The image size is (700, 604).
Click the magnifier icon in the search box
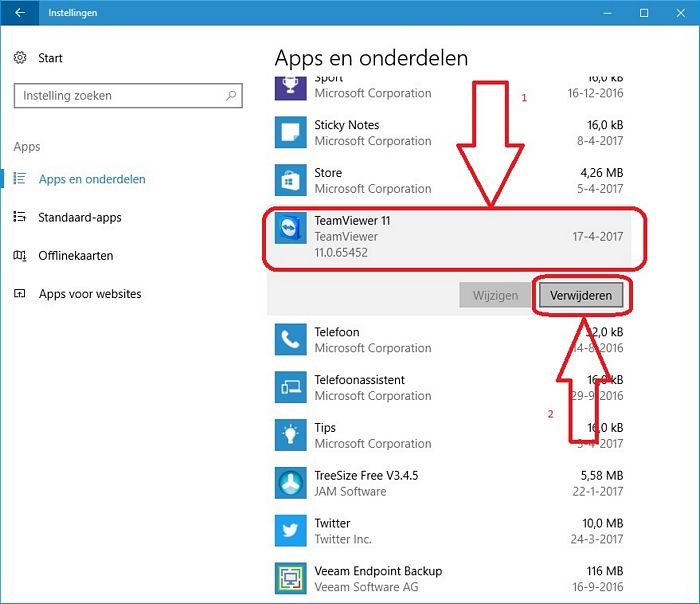click(231, 96)
